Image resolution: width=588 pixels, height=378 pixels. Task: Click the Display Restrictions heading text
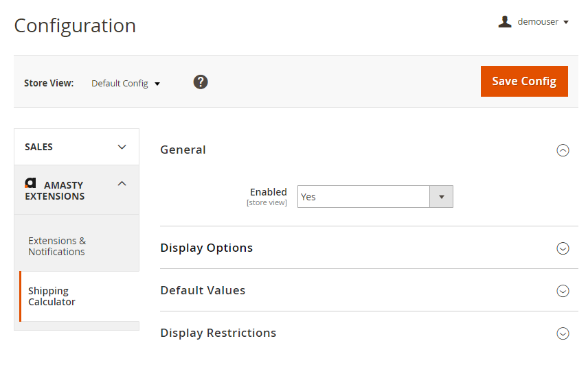[218, 333]
